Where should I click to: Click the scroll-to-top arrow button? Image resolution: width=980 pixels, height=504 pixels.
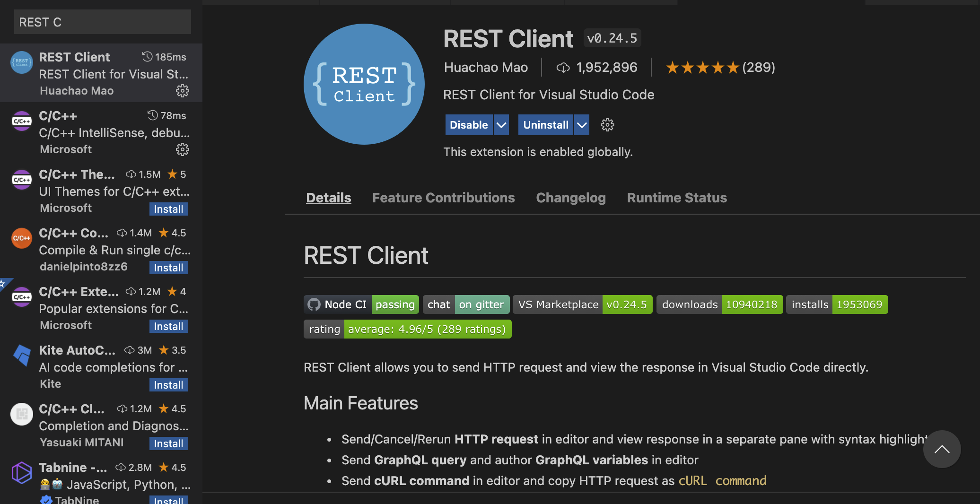(x=942, y=449)
